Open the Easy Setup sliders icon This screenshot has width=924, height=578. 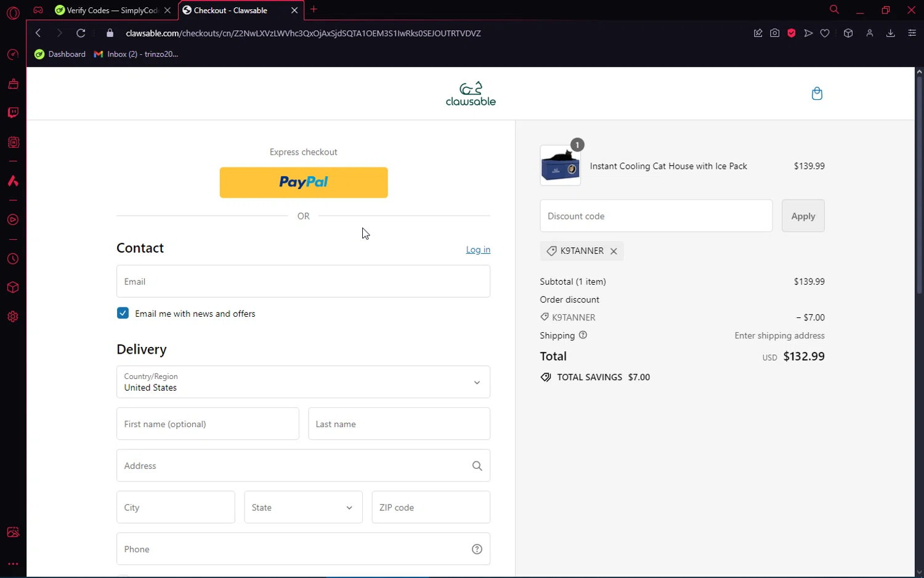coord(912,33)
